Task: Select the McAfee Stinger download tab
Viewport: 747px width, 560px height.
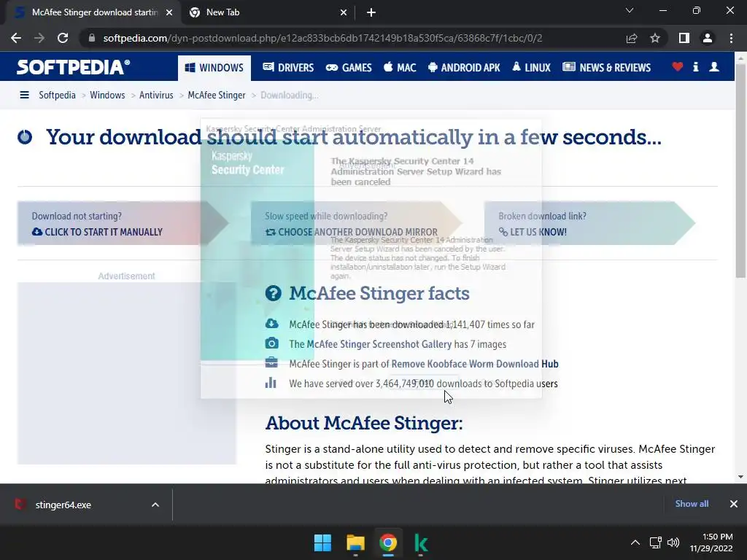Action: pos(93,12)
